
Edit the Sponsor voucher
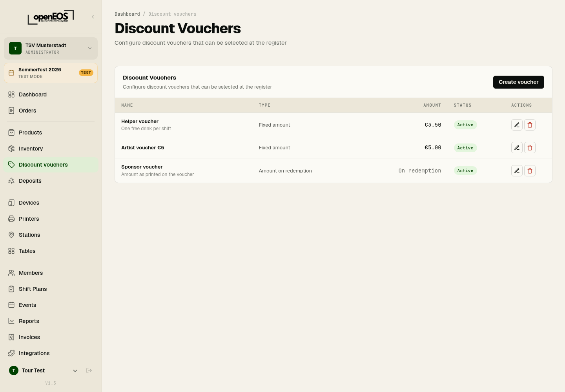tap(517, 171)
